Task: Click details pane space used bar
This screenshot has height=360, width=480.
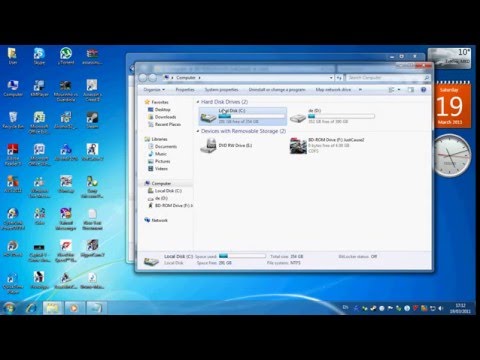Action: [242, 256]
